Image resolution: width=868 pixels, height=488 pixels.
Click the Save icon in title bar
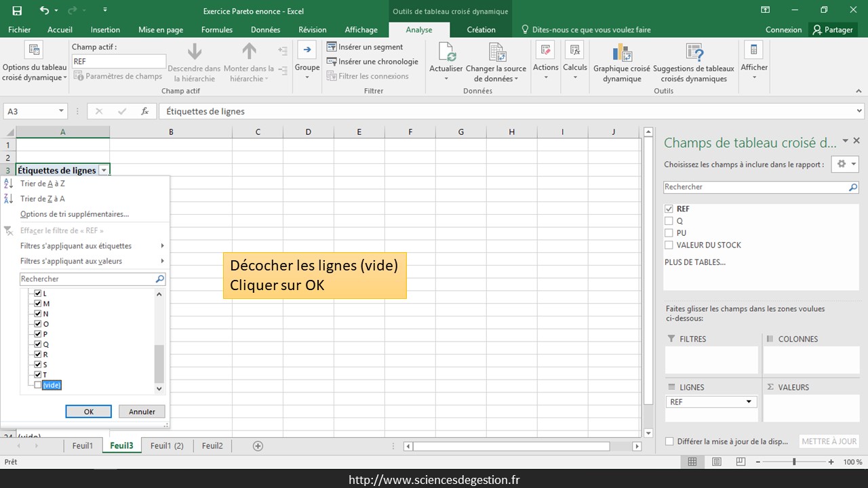[x=17, y=11]
